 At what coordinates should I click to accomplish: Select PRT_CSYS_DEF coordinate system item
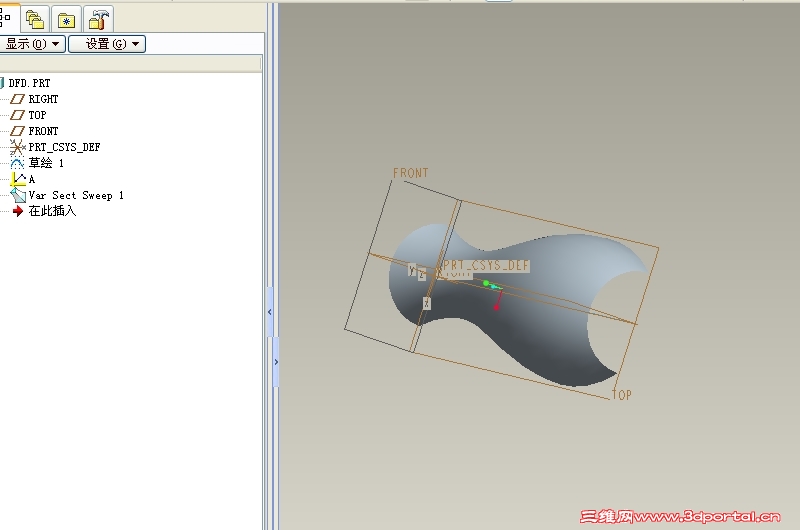tap(64, 147)
